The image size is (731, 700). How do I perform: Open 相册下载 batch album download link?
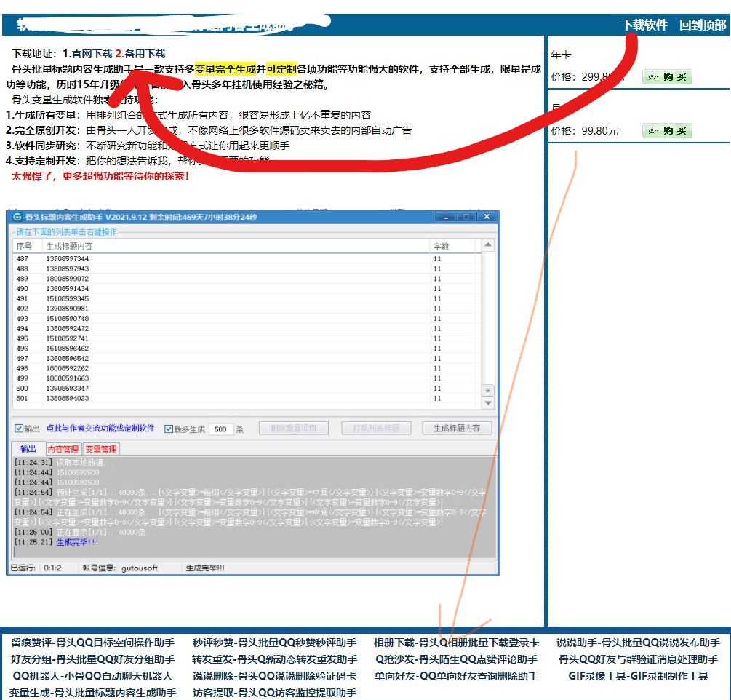coord(456,643)
